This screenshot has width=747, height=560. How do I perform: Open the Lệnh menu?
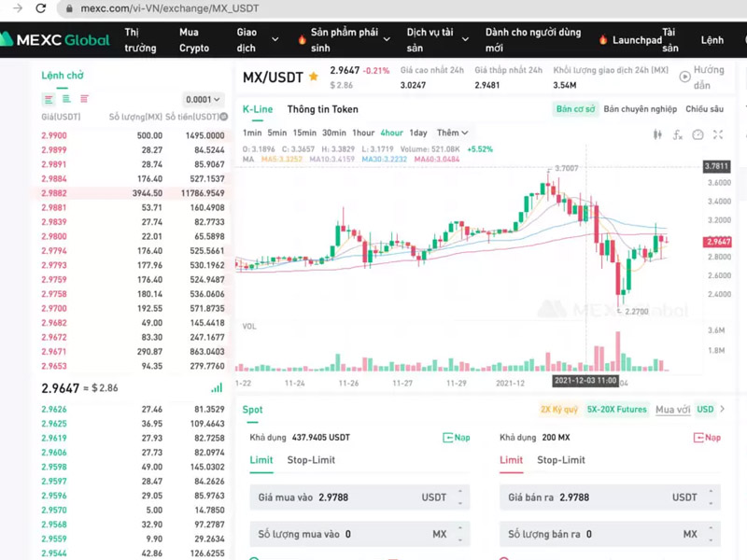point(712,40)
